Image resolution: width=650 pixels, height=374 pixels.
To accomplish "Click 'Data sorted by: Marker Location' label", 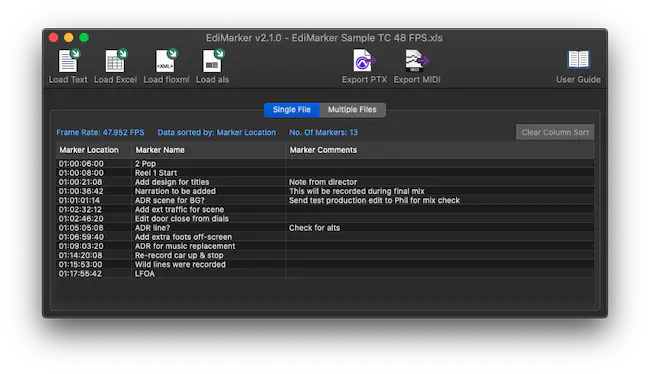I will (x=216, y=132).
